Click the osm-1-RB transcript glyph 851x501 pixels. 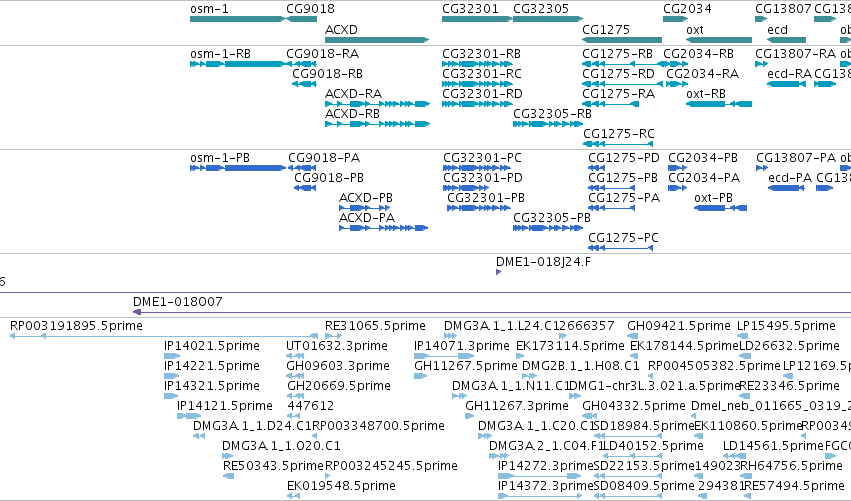(238, 64)
